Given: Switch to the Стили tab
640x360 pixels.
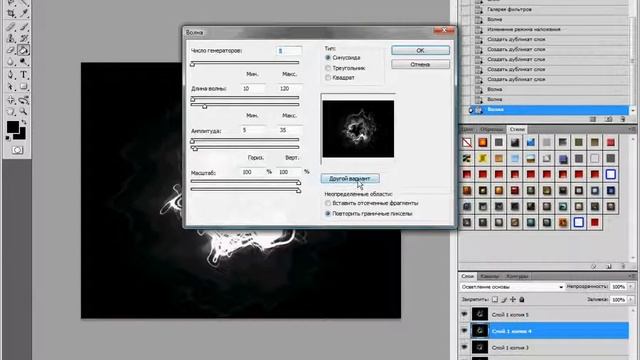Looking at the screenshot, I should pos(517,129).
